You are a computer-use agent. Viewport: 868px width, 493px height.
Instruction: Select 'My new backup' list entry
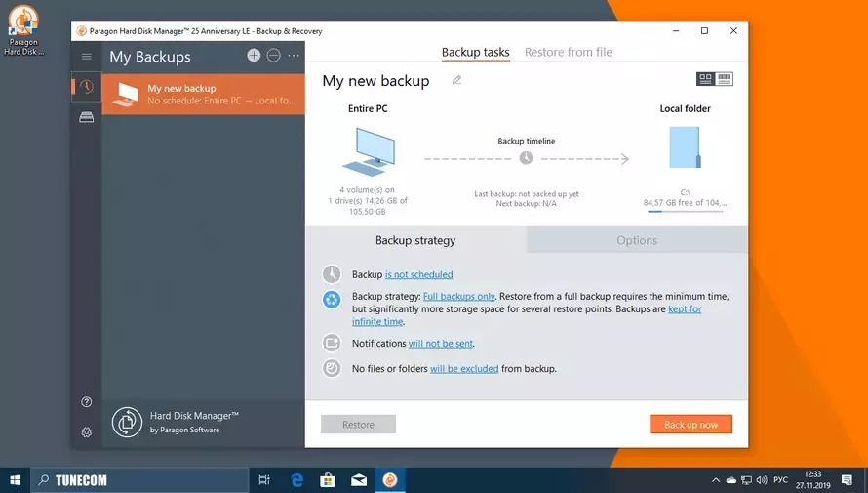coord(203,94)
